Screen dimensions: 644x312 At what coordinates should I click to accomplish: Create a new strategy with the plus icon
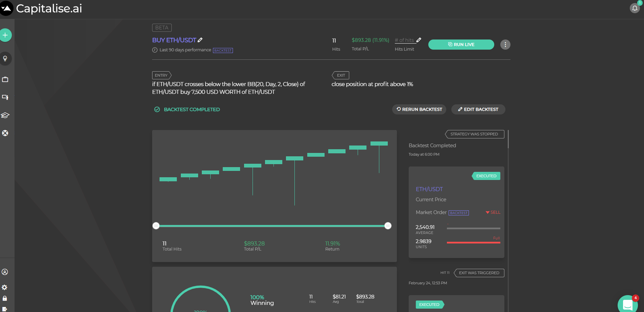tap(5, 35)
